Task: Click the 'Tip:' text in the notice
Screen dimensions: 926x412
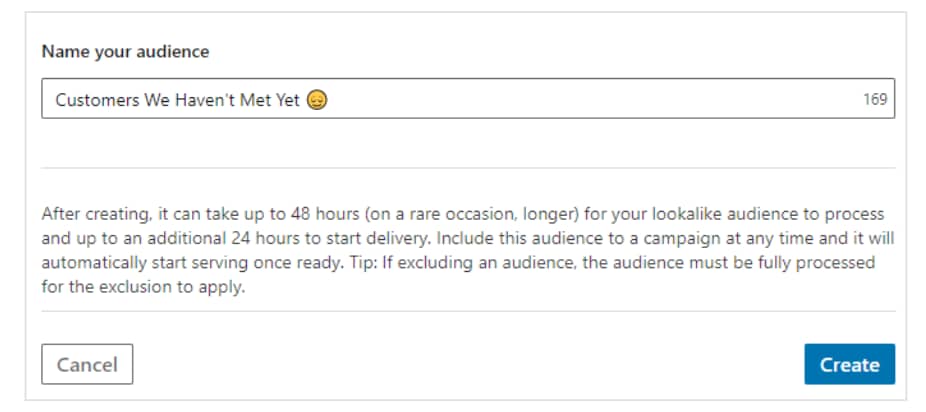Action: pos(362,263)
